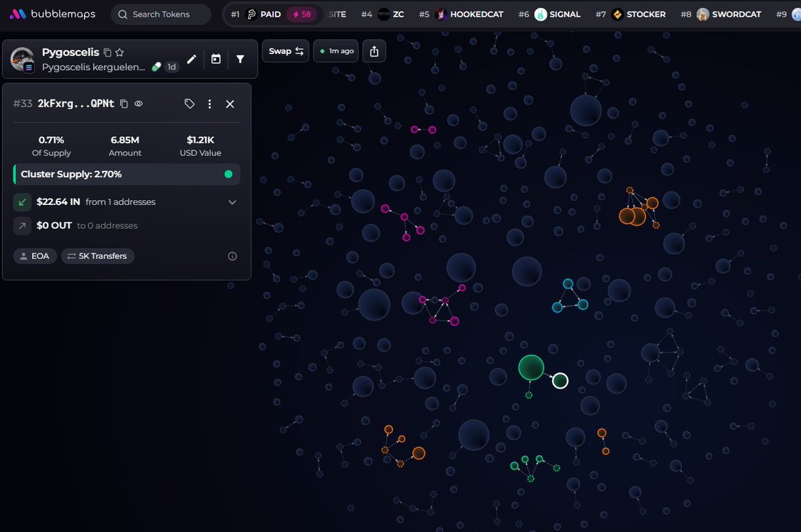The image size is (801, 532).
Task: Open trending token #8 SWORDCAT
Action: pyautogui.click(x=722, y=14)
